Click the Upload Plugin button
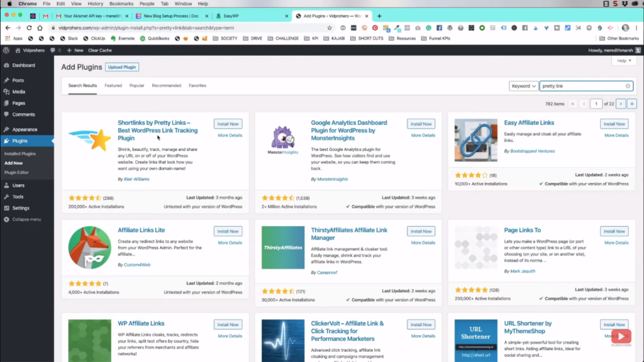644x362 pixels. click(122, 67)
